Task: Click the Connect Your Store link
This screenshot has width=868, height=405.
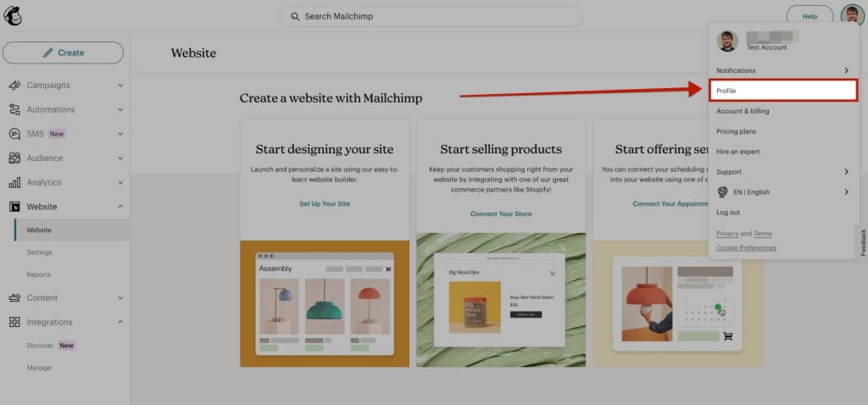Action: 501,214
